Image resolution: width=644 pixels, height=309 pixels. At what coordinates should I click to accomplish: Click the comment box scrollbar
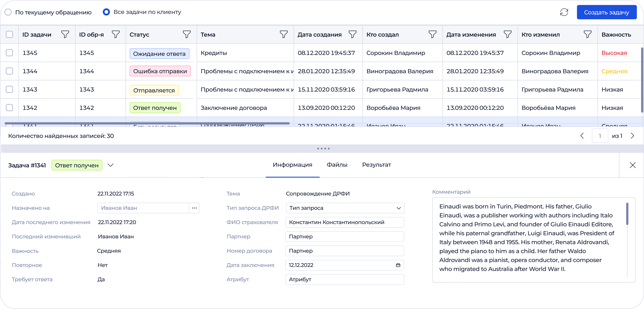pos(627,214)
